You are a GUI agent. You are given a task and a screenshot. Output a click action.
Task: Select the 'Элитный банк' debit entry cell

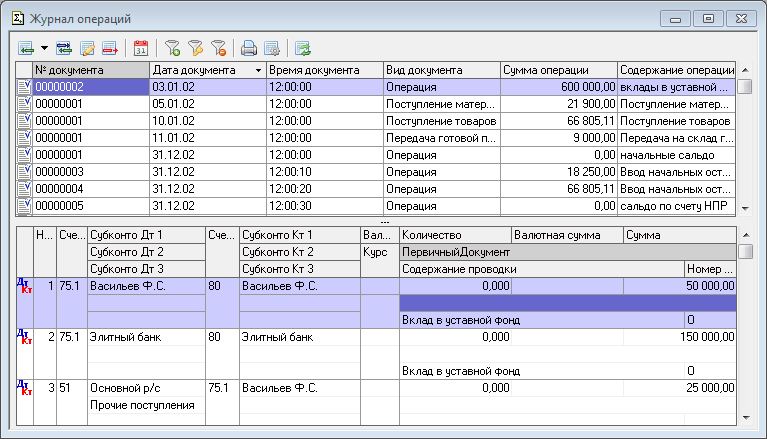(x=146, y=338)
